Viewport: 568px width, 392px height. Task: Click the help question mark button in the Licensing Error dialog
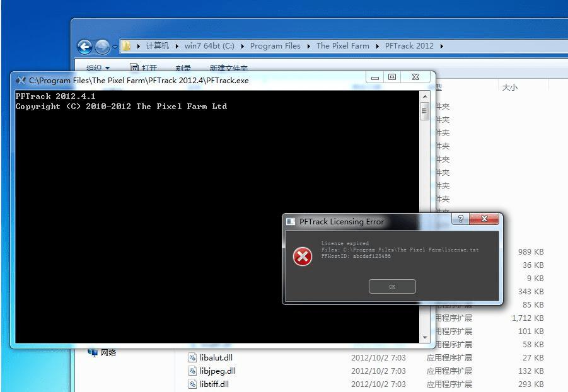point(460,219)
